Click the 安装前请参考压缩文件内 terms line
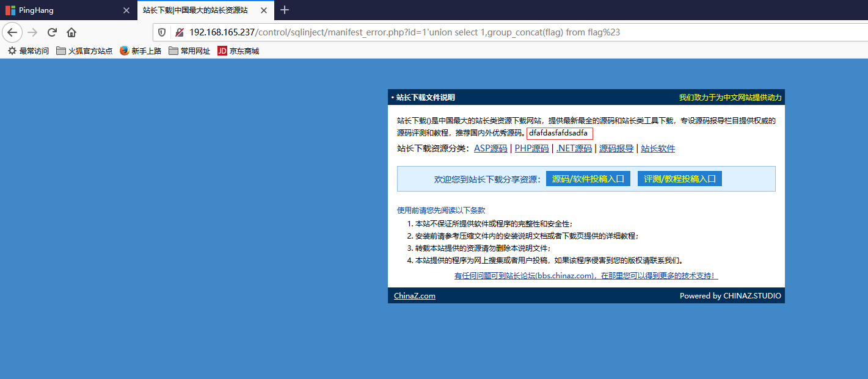This screenshot has width=868, height=379. (527, 236)
